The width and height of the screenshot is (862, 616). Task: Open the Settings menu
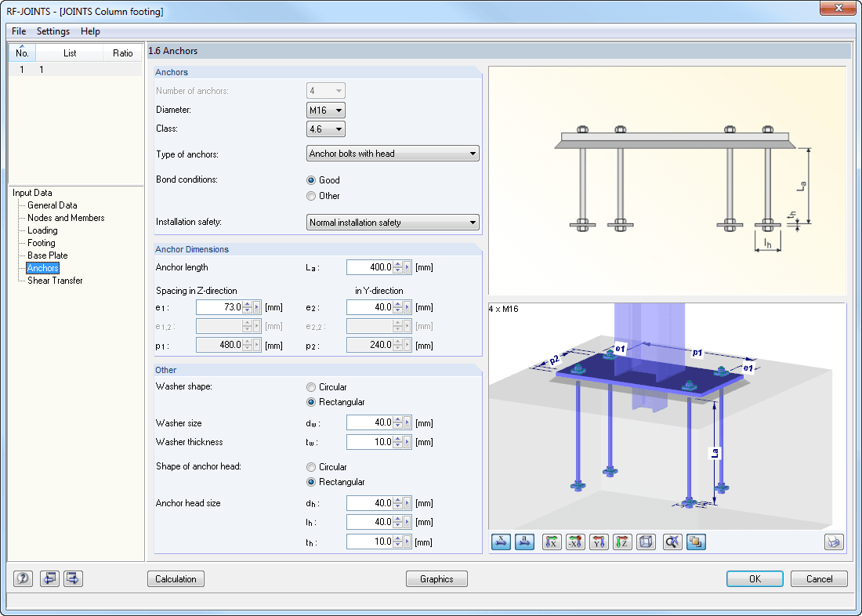point(53,31)
